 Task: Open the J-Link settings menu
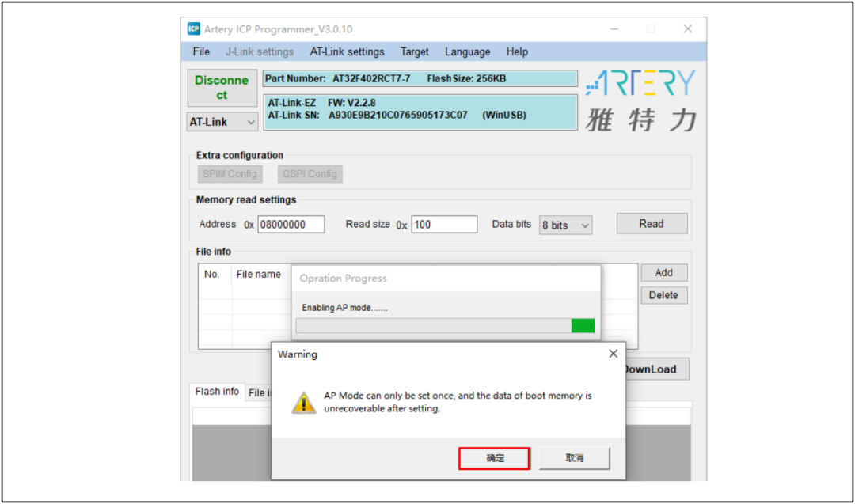click(260, 51)
